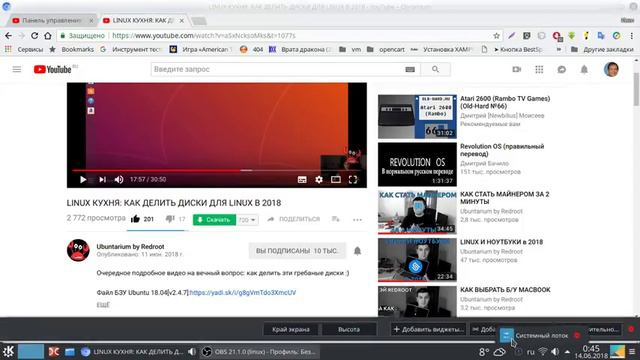Open the vm bookmark folder
The width and height of the screenshot is (640, 360).
[x=350, y=49]
